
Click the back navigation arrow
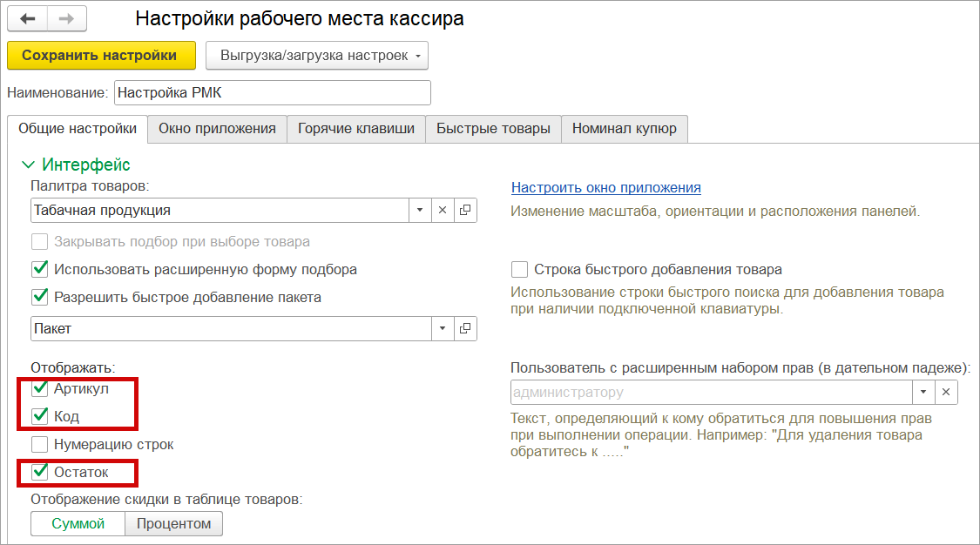click(x=27, y=19)
